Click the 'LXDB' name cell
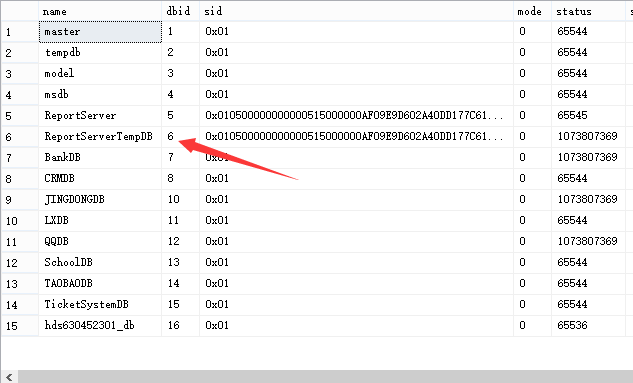 tap(100, 220)
